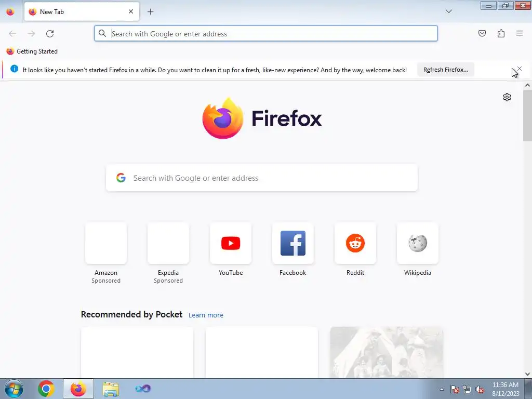The image size is (532, 399).
Task: Open the infinity-logo taskbar app
Action: 143,389
